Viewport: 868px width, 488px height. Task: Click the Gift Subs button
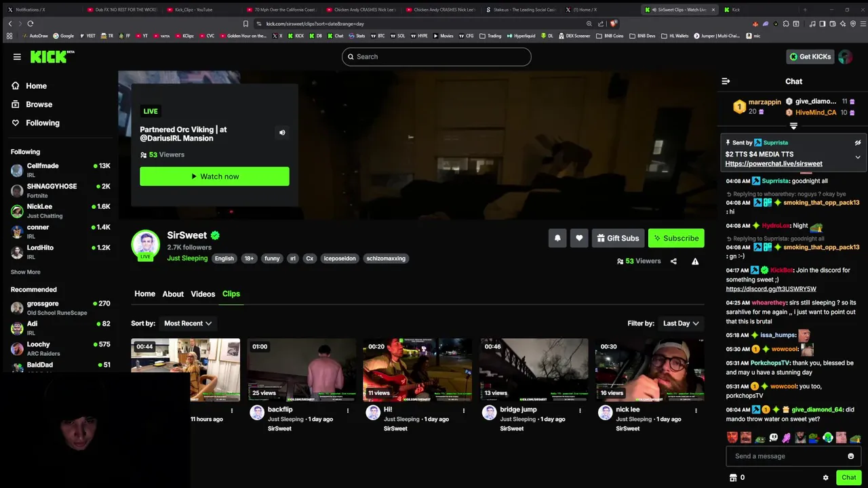point(618,238)
